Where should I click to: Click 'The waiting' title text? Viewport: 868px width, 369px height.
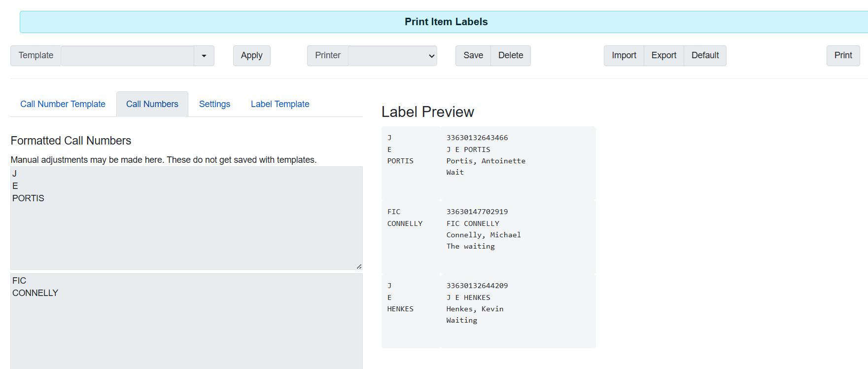click(x=471, y=246)
